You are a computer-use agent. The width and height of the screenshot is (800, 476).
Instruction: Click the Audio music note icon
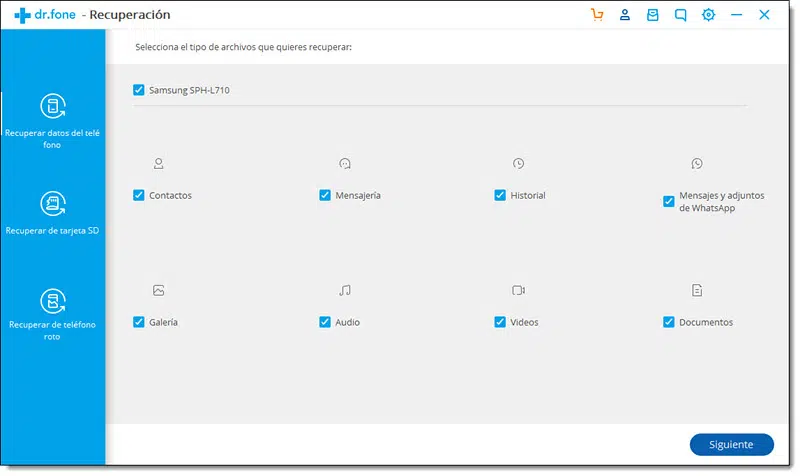pos(345,290)
